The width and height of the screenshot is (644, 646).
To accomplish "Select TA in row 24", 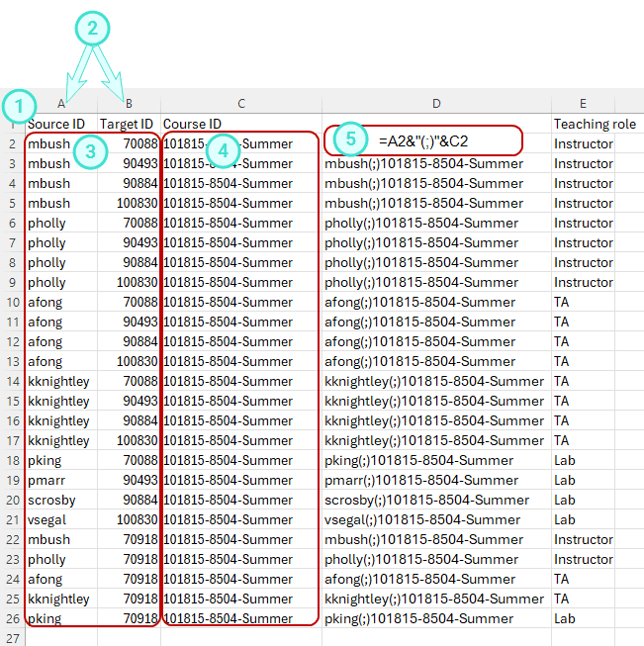I will click(583, 579).
